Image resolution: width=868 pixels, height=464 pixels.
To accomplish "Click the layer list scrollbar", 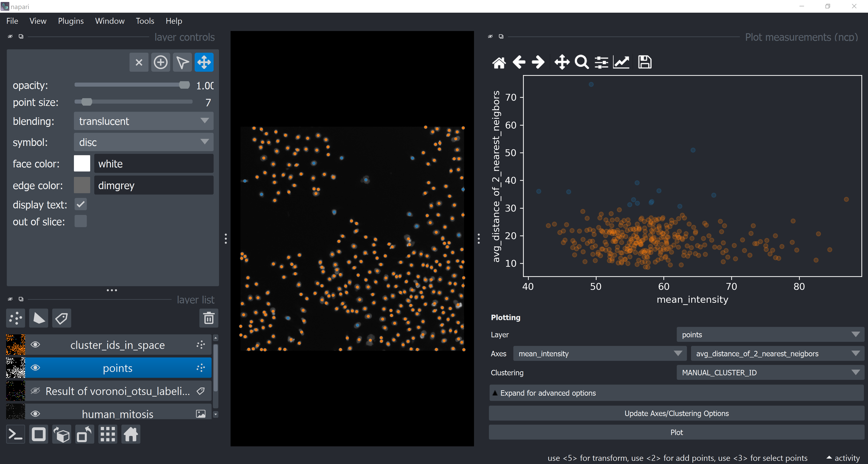I will tap(216, 368).
